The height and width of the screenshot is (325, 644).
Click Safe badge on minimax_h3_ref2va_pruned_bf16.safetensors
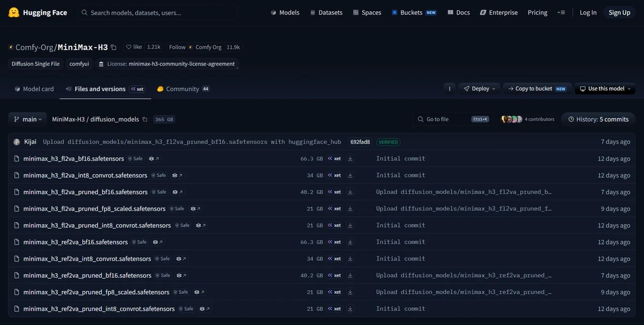(x=163, y=275)
